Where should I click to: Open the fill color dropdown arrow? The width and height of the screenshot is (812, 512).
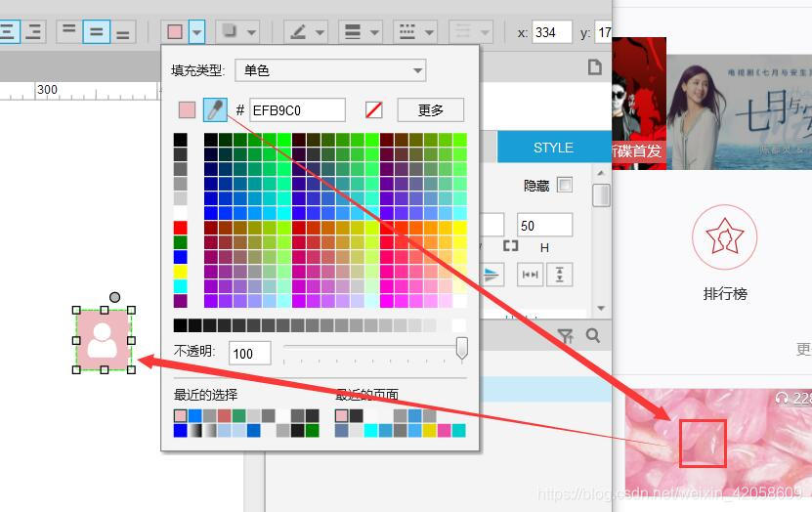(197, 32)
